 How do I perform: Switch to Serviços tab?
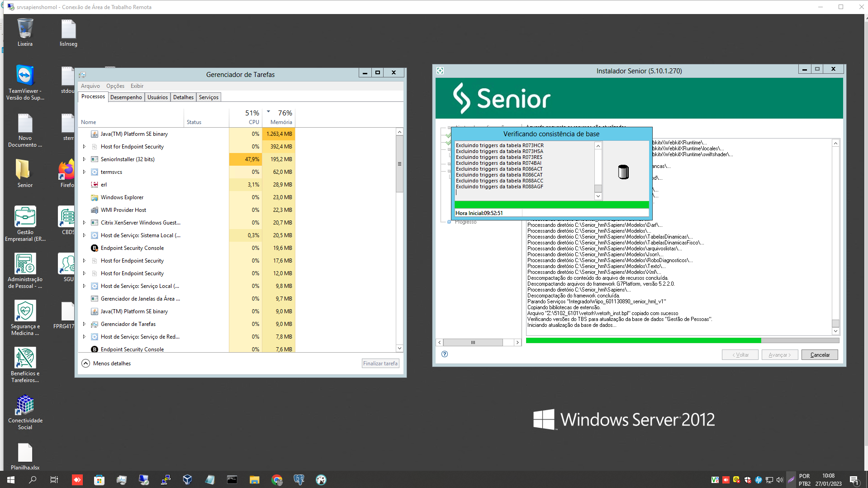click(x=209, y=97)
